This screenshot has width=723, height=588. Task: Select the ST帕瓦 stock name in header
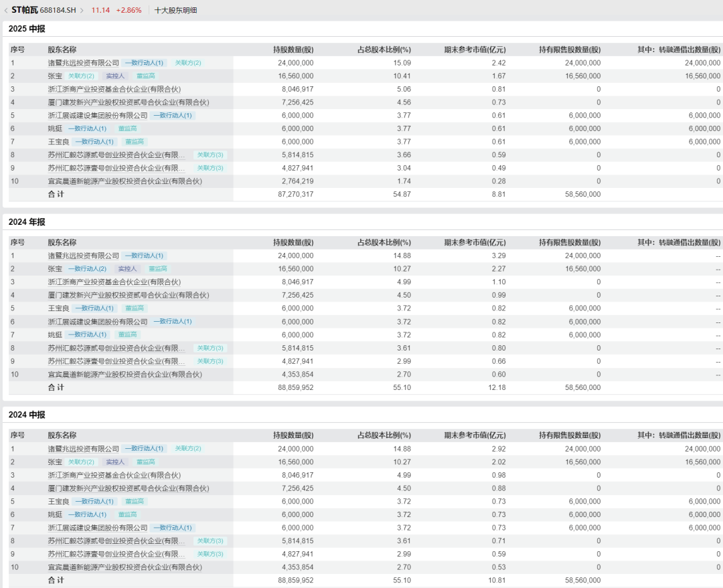tap(25, 10)
